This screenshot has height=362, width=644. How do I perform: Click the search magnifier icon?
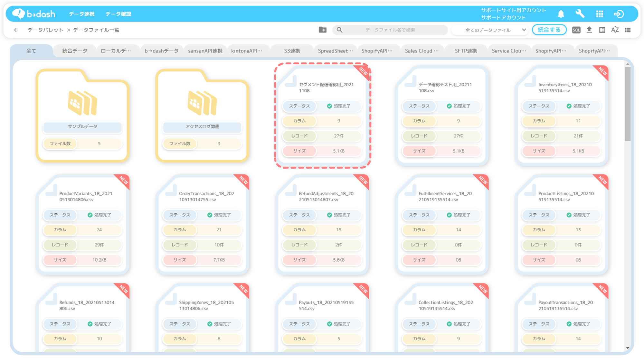340,30
